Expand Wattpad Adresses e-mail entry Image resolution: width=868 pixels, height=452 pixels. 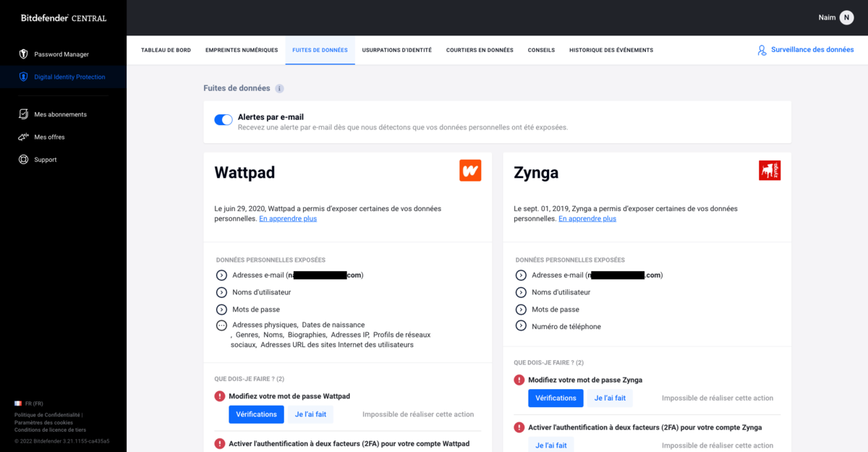pyautogui.click(x=221, y=275)
